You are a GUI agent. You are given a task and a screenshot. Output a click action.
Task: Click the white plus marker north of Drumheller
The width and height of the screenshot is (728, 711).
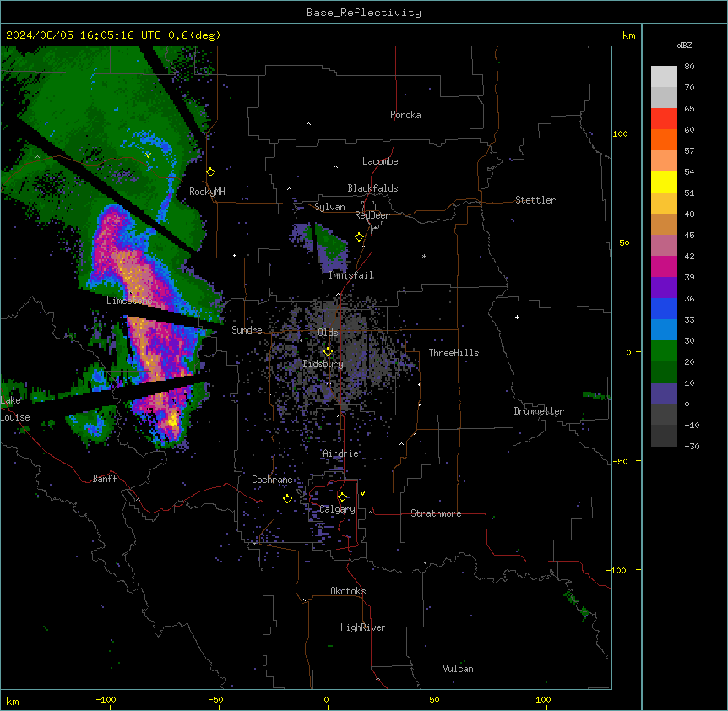(x=517, y=317)
